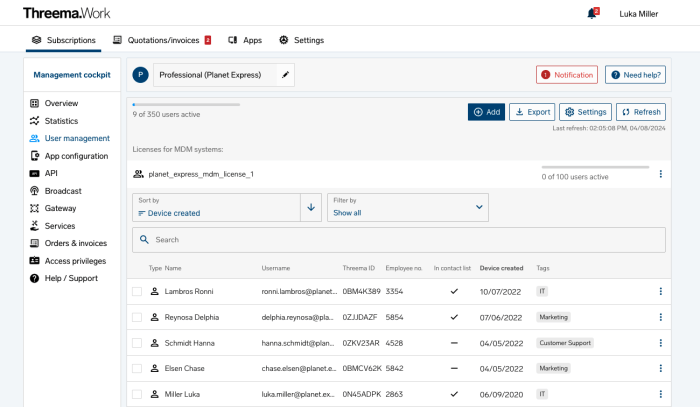Click the Export button
This screenshot has width=700, height=407.
[x=532, y=112]
